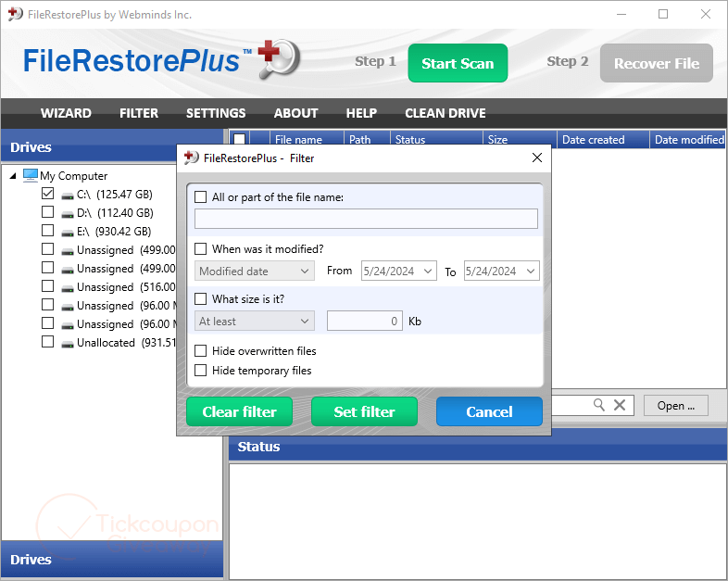The image size is (728, 581).
Task: Sort by the File name column header
Action: (307, 139)
